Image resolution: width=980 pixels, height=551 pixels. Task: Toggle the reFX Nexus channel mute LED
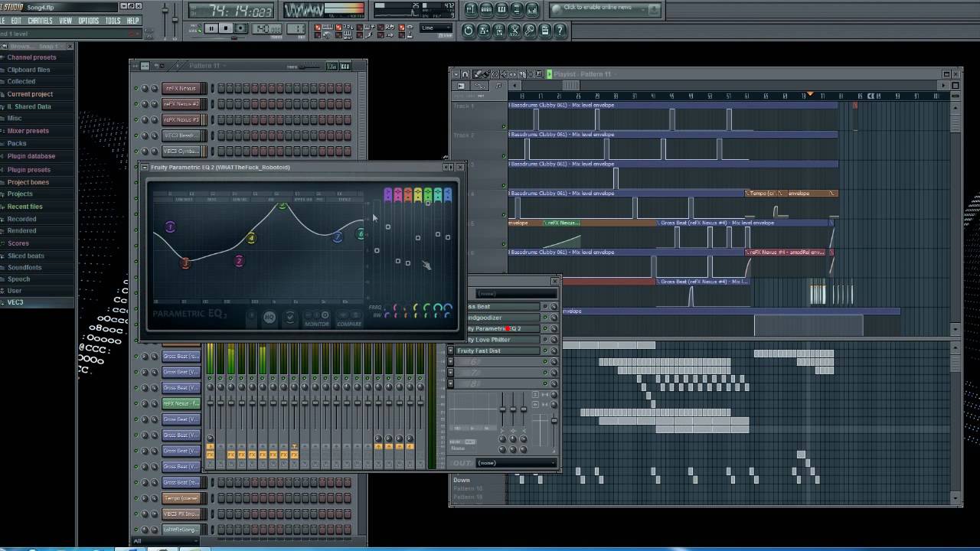(x=136, y=89)
